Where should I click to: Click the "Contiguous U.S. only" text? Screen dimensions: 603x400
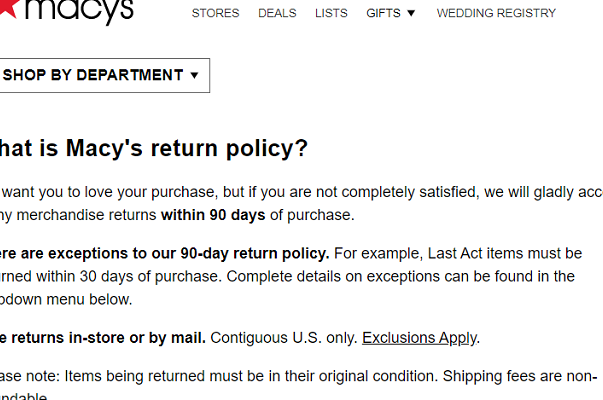point(283,337)
